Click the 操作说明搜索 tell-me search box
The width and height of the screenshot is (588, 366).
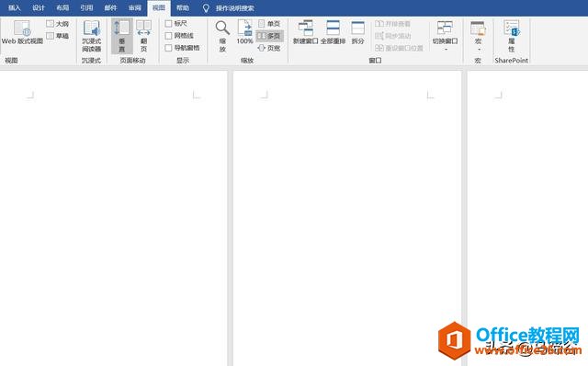click(x=235, y=8)
